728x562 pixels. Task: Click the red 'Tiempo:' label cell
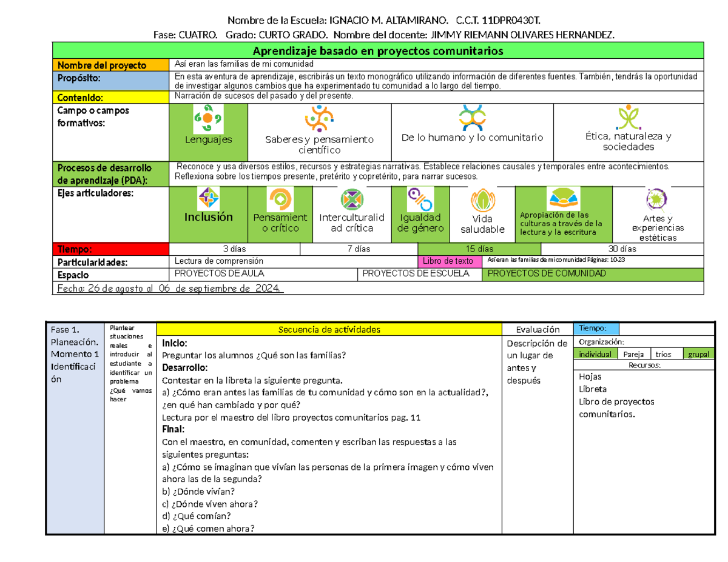point(112,249)
